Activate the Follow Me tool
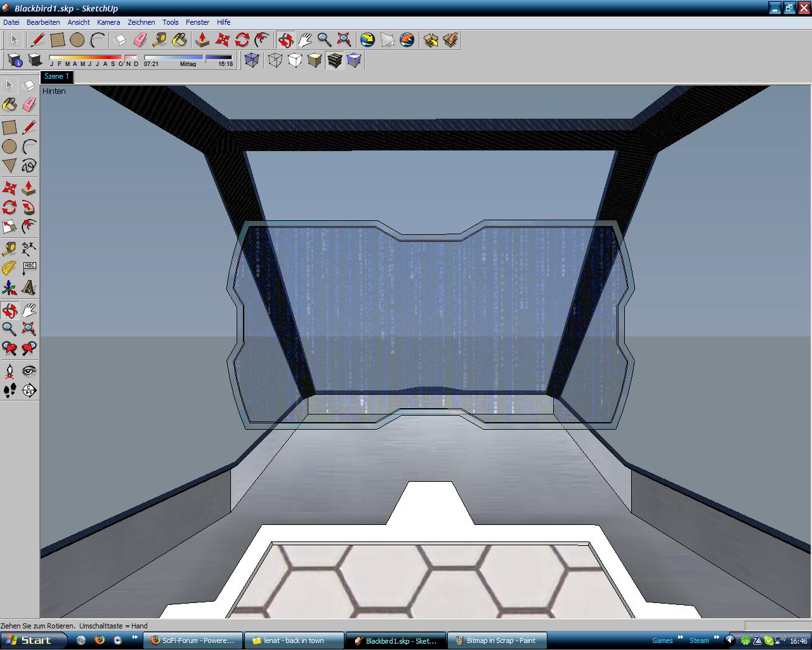Image resolution: width=812 pixels, height=650 pixels. (x=29, y=208)
